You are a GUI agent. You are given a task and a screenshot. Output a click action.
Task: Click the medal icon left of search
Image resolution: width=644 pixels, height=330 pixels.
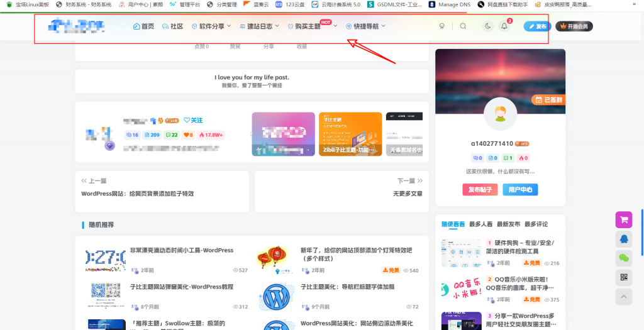442,26
